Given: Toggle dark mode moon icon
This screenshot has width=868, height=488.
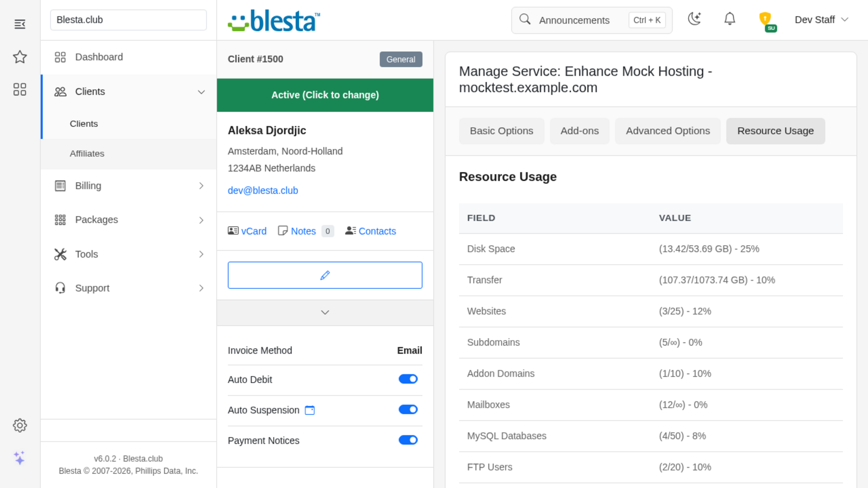Looking at the screenshot, I should click(x=694, y=19).
